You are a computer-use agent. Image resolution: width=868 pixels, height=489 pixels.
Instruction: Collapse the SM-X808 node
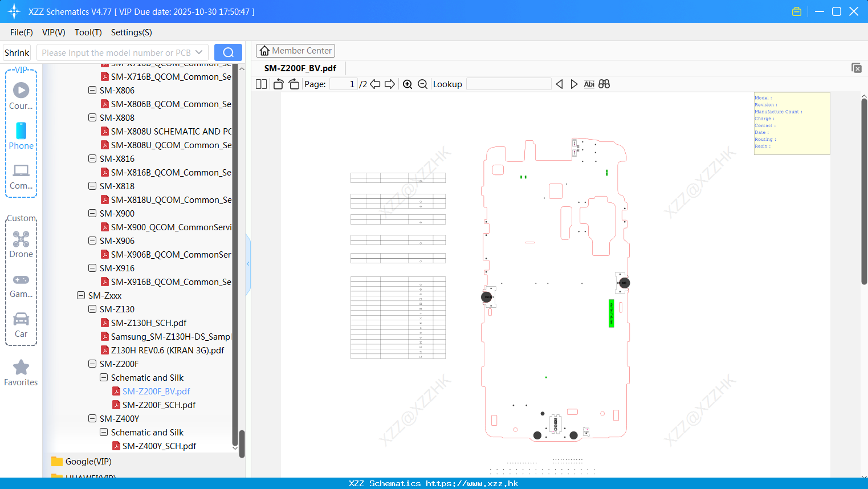coord(92,117)
